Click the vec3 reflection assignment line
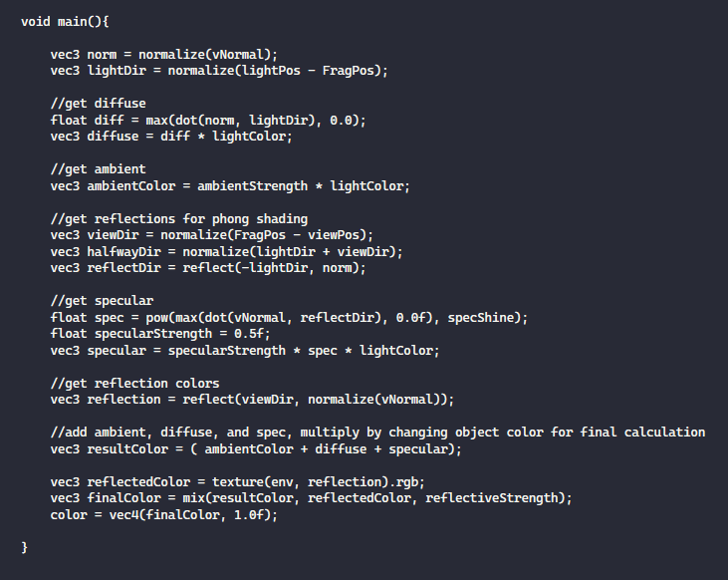The height and width of the screenshot is (580, 728). (252, 400)
